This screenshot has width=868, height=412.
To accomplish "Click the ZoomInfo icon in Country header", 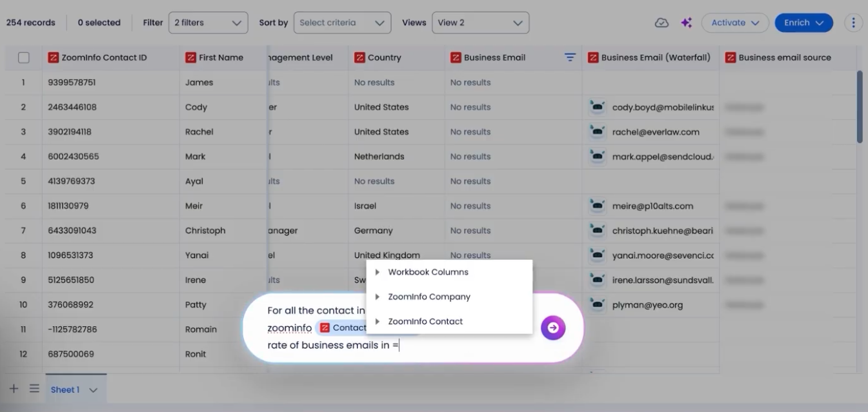I will (359, 57).
